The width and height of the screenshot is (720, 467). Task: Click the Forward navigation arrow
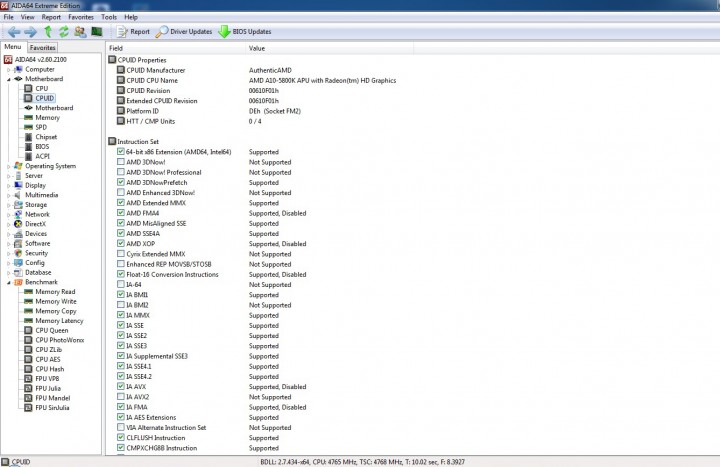pos(30,32)
